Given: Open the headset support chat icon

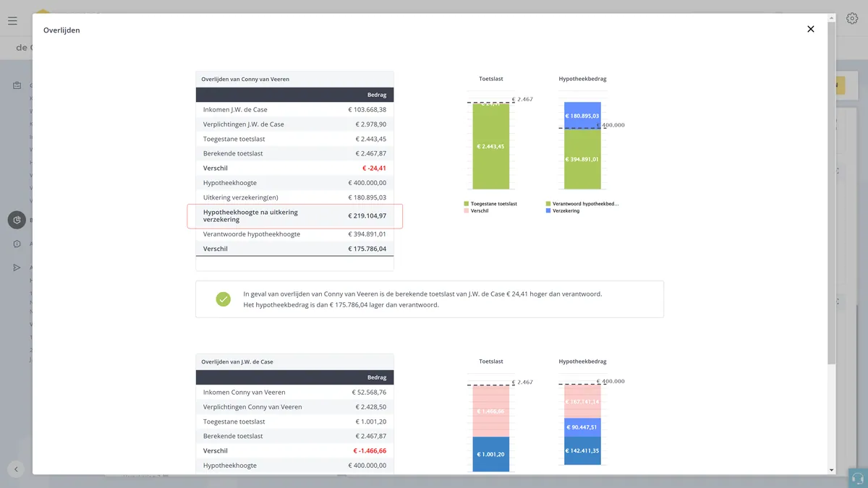Looking at the screenshot, I should [858, 478].
